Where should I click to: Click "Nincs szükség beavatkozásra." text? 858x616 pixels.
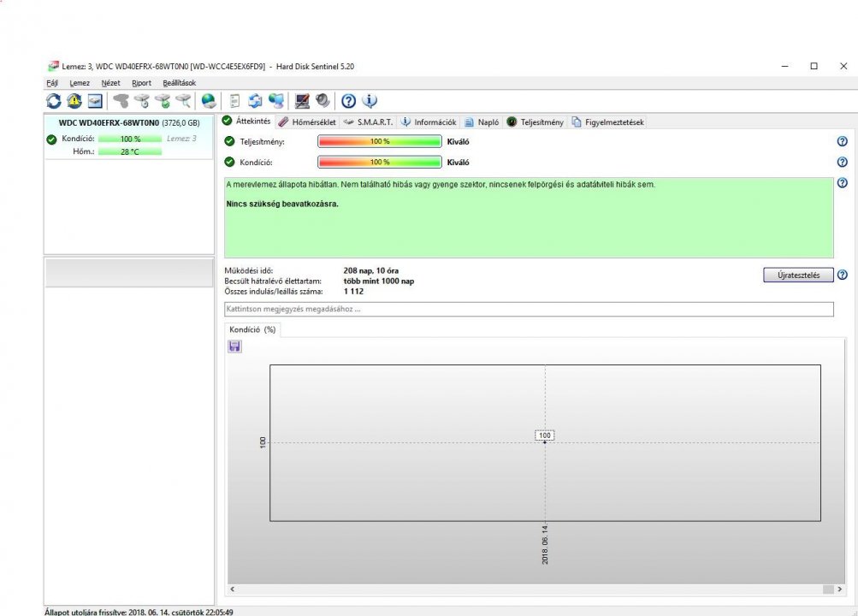[282, 204]
